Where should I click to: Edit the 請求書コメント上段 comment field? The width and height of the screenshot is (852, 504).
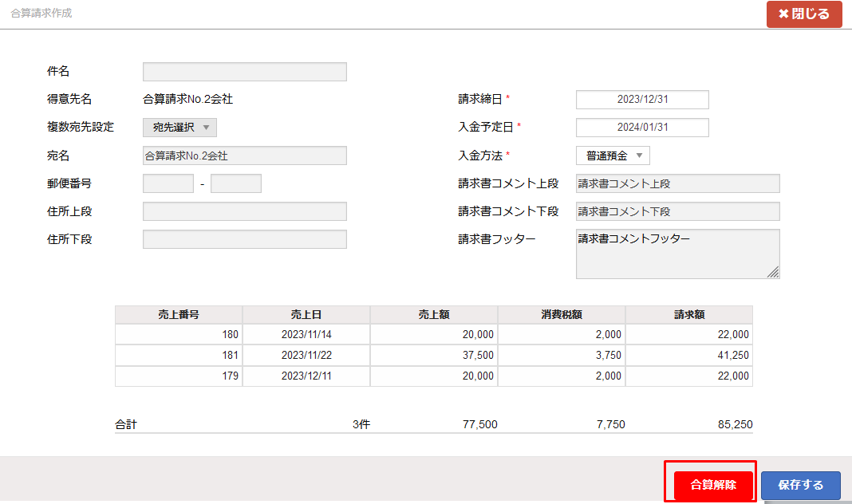click(677, 183)
